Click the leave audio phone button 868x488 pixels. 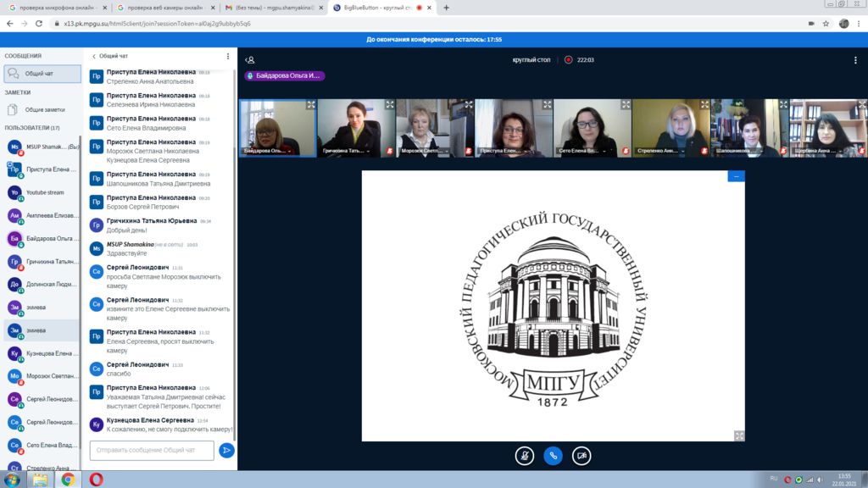coord(553,455)
